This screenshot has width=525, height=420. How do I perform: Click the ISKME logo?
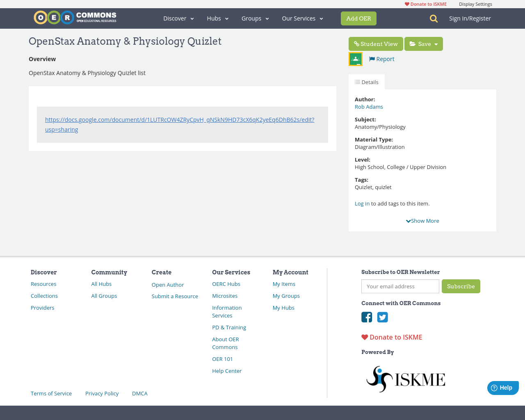(x=406, y=379)
